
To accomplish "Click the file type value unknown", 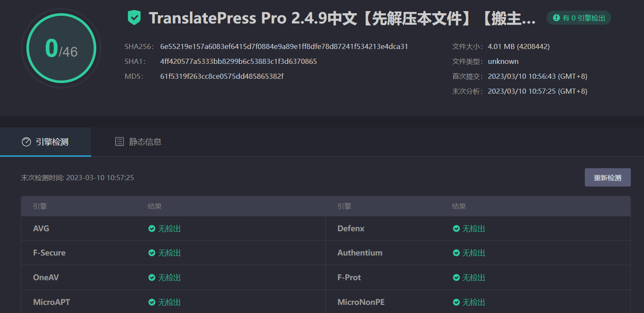I will coord(503,61).
